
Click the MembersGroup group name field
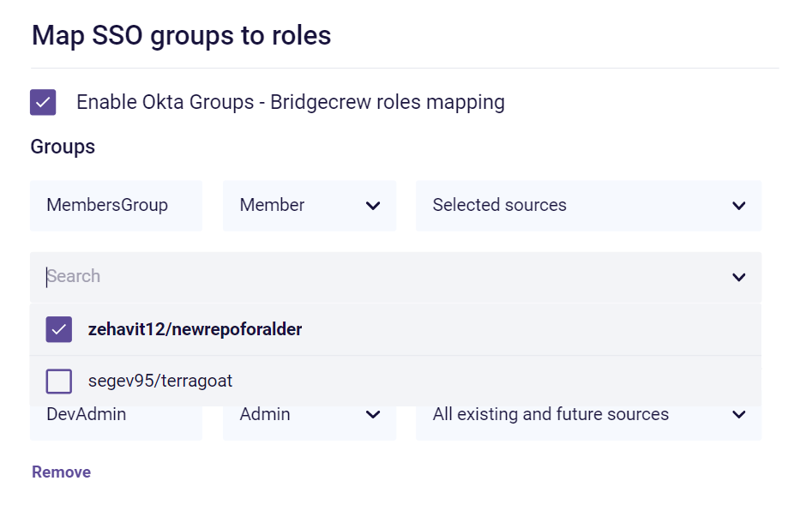pos(116,206)
